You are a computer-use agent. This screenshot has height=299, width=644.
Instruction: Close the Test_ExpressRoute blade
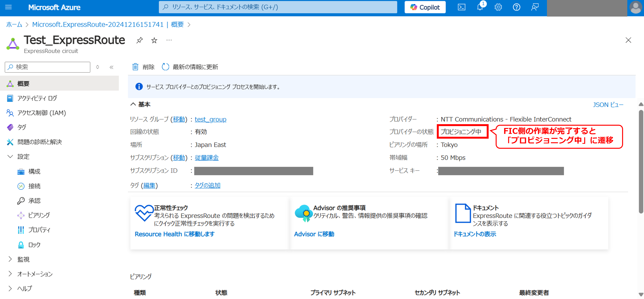pos(628,40)
